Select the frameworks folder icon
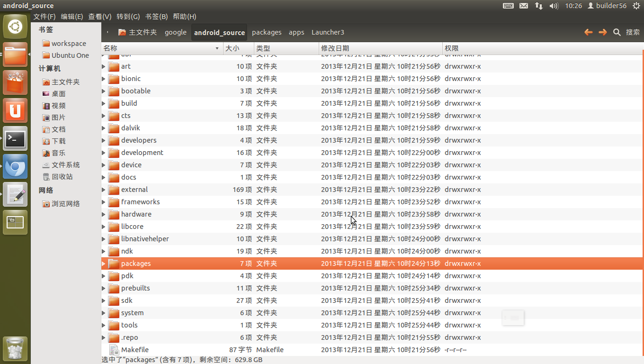 click(114, 202)
